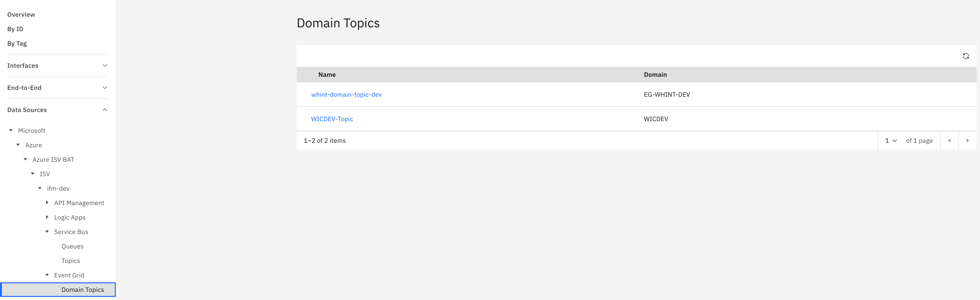Collapse the Event Grid tree arrow
This screenshot has height=300, width=980.
point(47,275)
